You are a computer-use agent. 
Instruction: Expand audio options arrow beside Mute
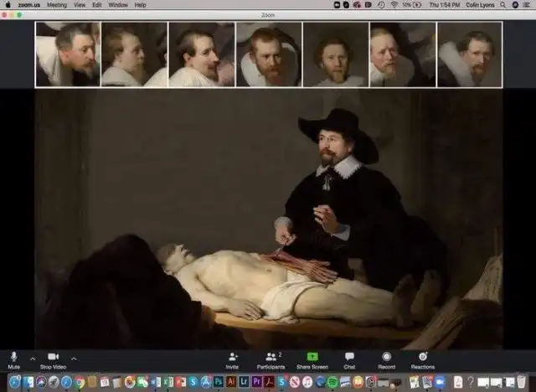click(33, 358)
